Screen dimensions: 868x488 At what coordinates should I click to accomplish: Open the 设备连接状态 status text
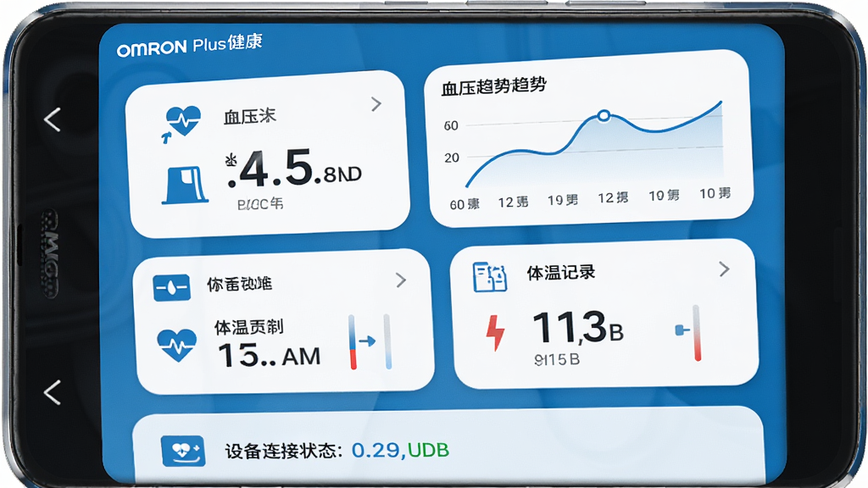coord(283,451)
